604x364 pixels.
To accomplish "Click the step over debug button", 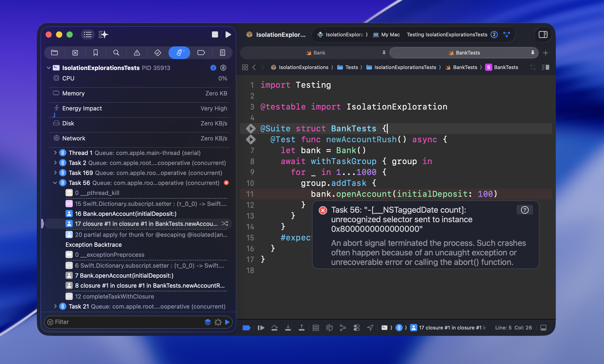I will click(274, 327).
